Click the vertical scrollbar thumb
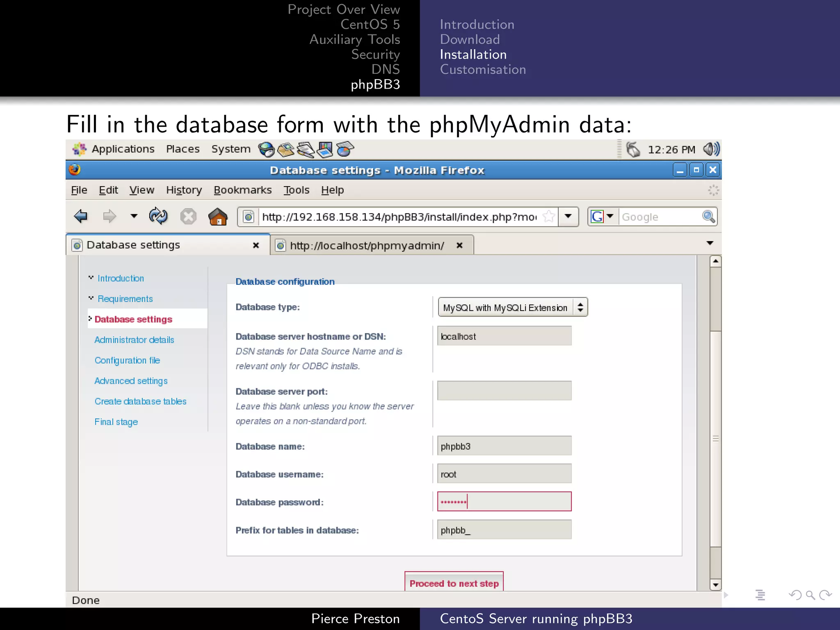Image resolution: width=840 pixels, height=630 pixels. pyautogui.click(x=716, y=439)
